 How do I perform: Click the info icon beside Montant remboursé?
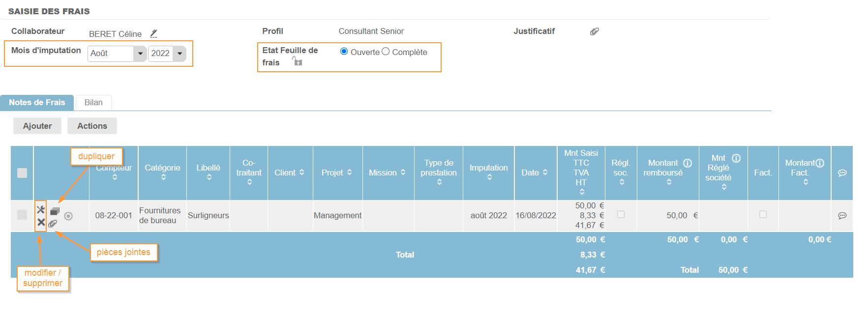coord(688,163)
